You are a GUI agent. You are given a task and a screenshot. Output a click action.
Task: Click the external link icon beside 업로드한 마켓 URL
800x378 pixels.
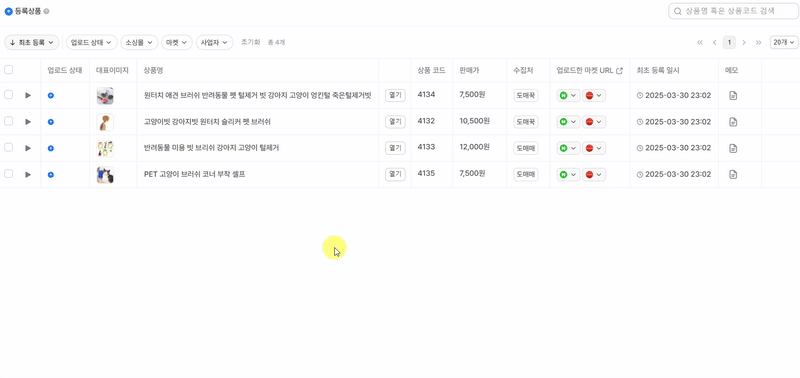[x=619, y=71]
